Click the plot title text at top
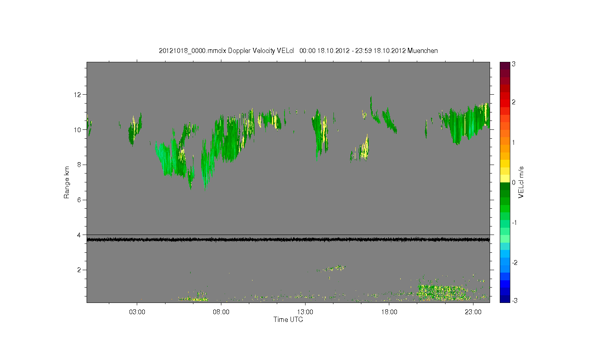Viewport: 607px width, 364px height. tap(298, 51)
